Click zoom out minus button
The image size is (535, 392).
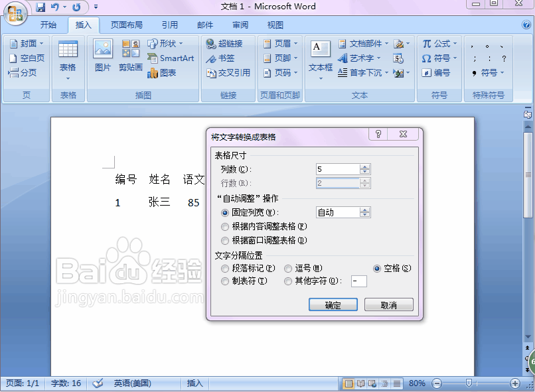(436, 384)
